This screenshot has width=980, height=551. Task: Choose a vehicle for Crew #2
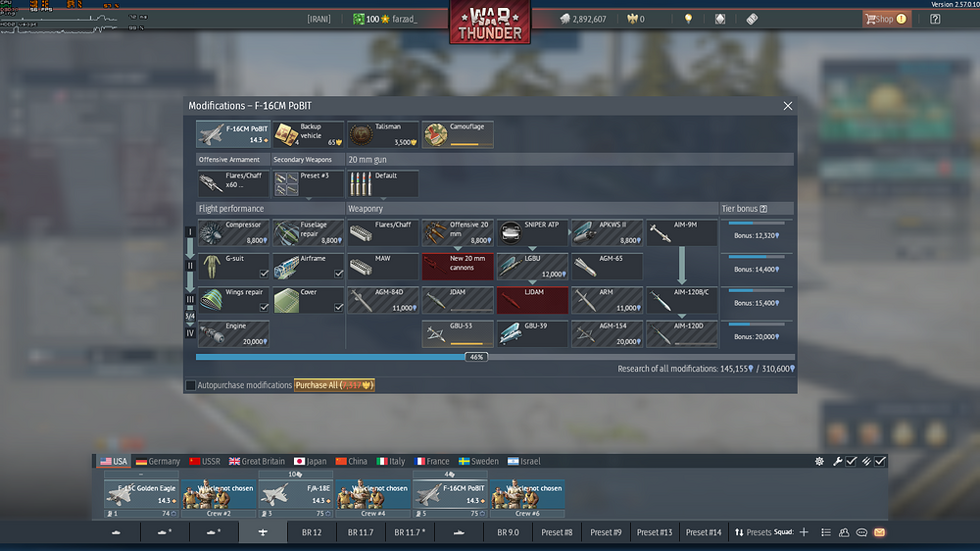219,495
